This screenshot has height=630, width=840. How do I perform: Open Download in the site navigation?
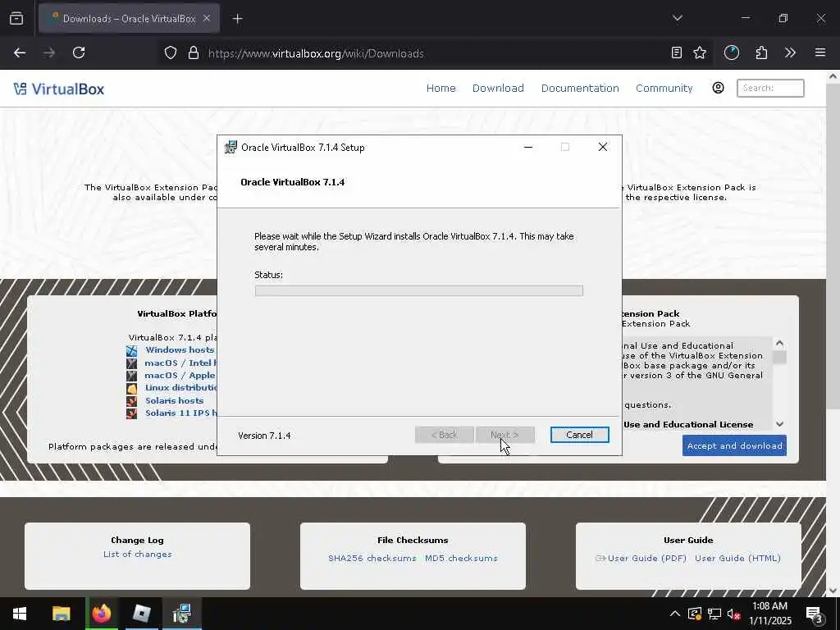tap(498, 88)
